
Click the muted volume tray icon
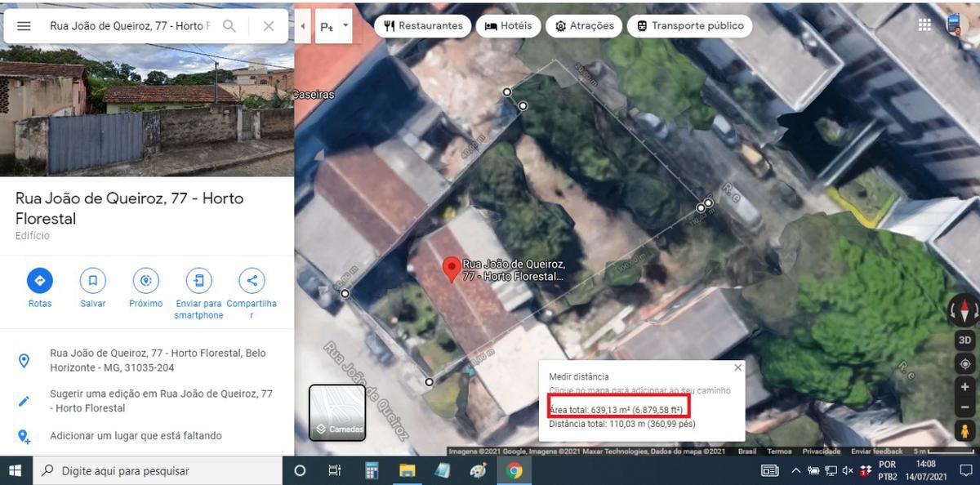coord(848,470)
